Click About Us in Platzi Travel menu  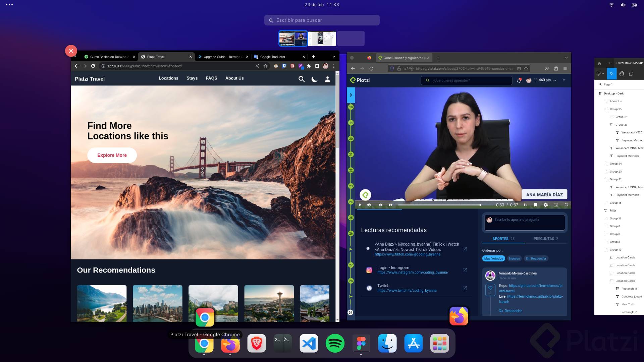click(x=234, y=78)
